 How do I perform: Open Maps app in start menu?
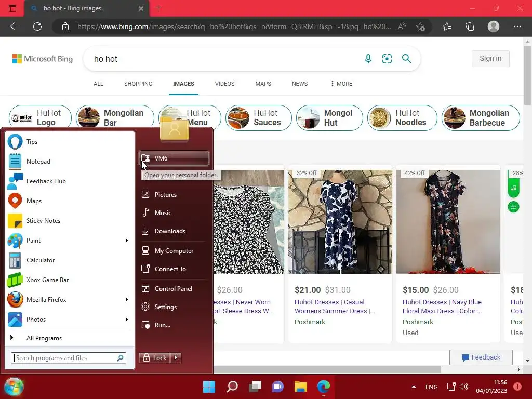click(x=69, y=201)
